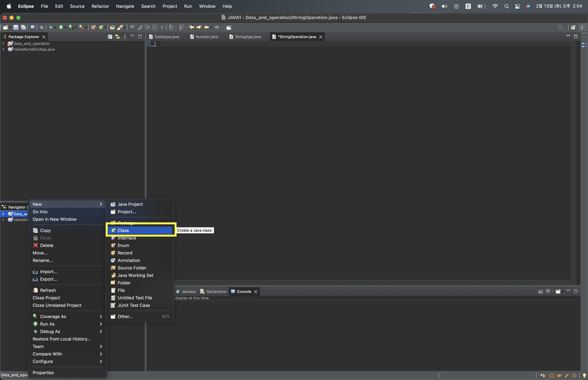Viewport: 588px width, 380px height.
Task: Toggle Link with Editor in Package Explorer
Action: pyautogui.click(x=117, y=37)
